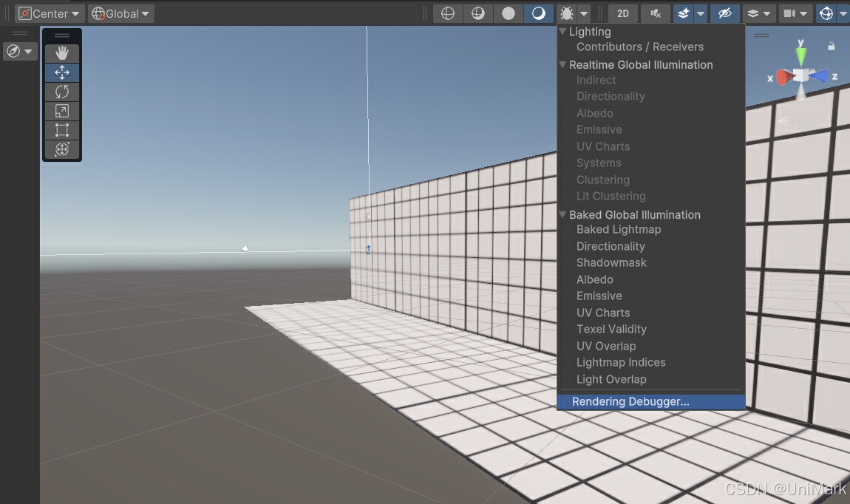Screen dimensions: 850x504
Task: Mute scene audio in the toolbar
Action: pos(655,13)
